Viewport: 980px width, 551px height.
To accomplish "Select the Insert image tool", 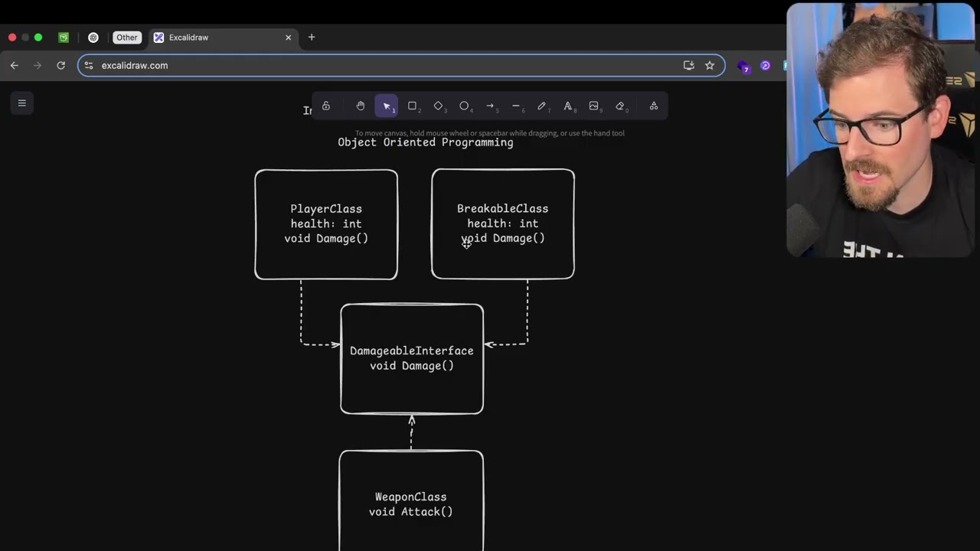I will [x=594, y=106].
